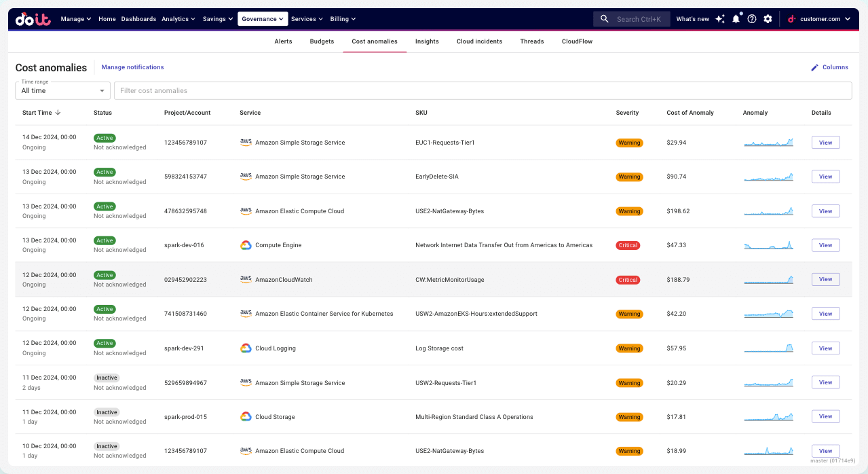Switch to the Budgets tab
Image resolution: width=868 pixels, height=474 pixels.
(322, 41)
